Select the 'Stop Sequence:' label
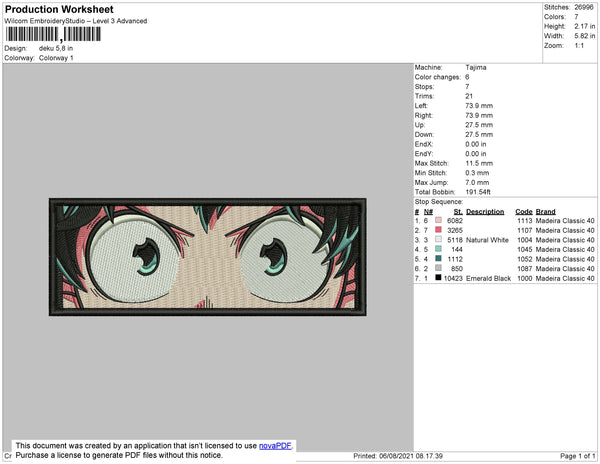 point(439,202)
